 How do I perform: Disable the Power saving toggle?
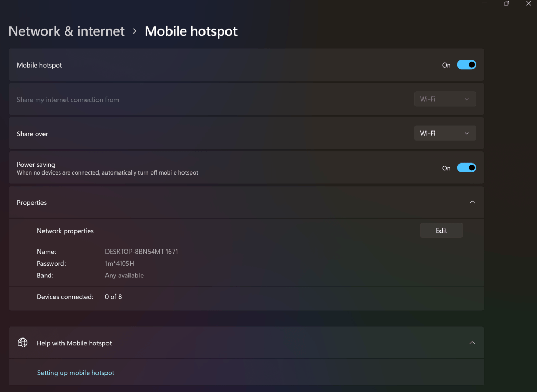pyautogui.click(x=466, y=168)
